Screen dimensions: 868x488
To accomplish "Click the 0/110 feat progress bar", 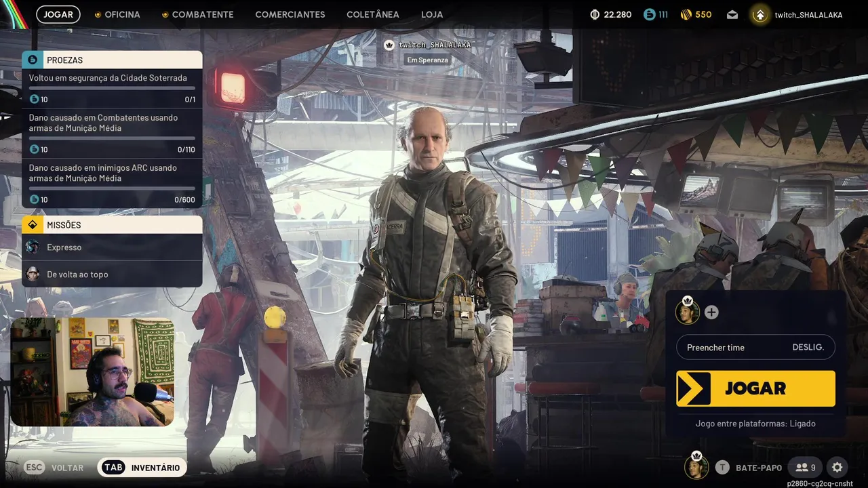I will [x=112, y=138].
